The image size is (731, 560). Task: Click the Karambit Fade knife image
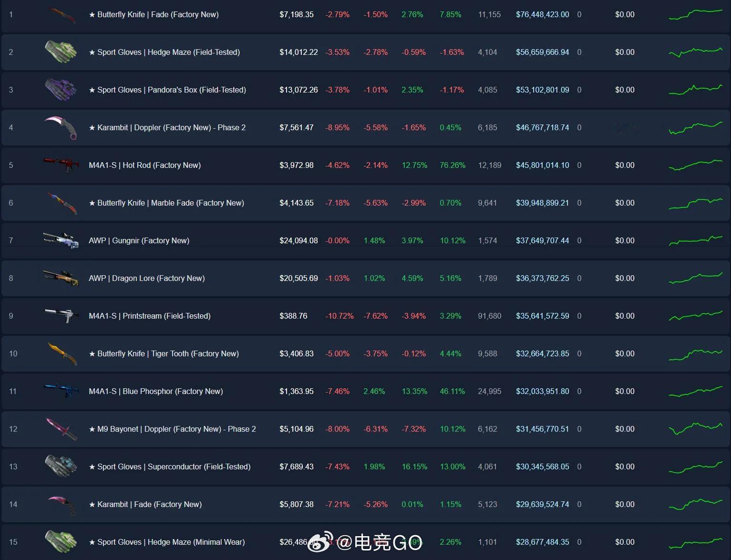click(62, 505)
